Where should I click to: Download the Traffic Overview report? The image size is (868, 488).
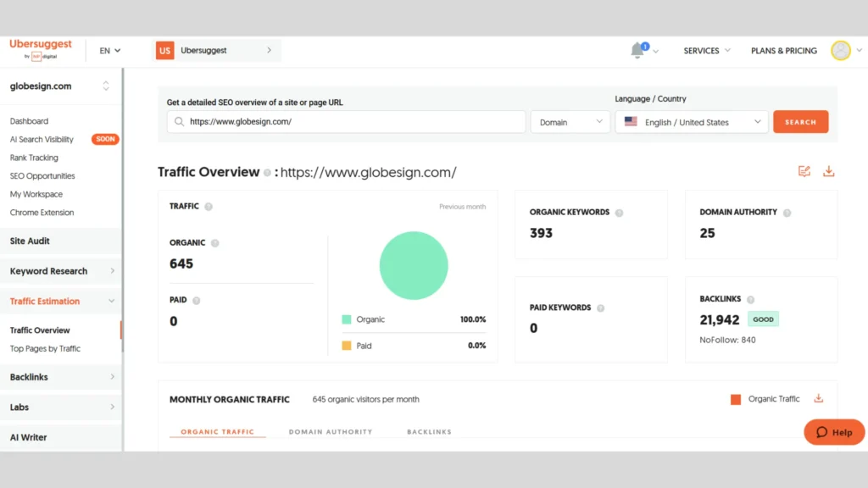coord(829,171)
